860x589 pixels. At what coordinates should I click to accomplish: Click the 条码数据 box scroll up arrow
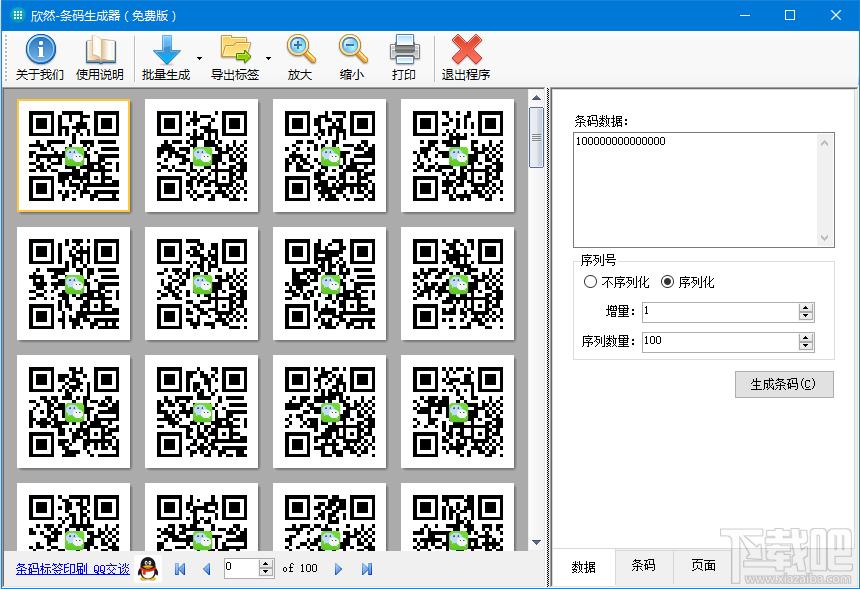click(825, 143)
